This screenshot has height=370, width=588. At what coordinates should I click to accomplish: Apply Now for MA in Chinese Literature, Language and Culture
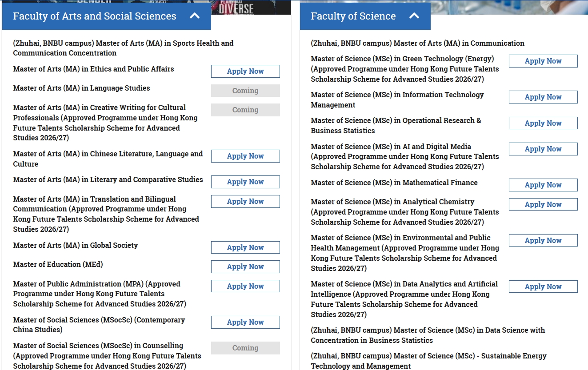pyautogui.click(x=245, y=156)
